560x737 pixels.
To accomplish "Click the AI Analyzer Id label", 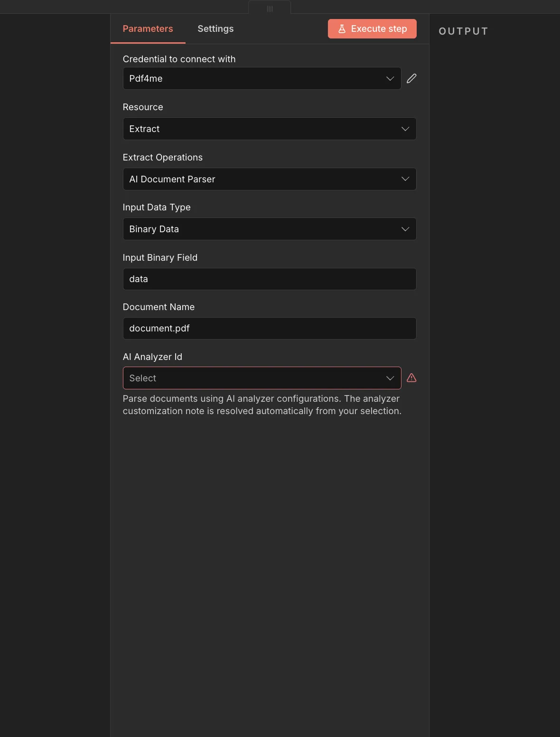I will pyautogui.click(x=152, y=357).
